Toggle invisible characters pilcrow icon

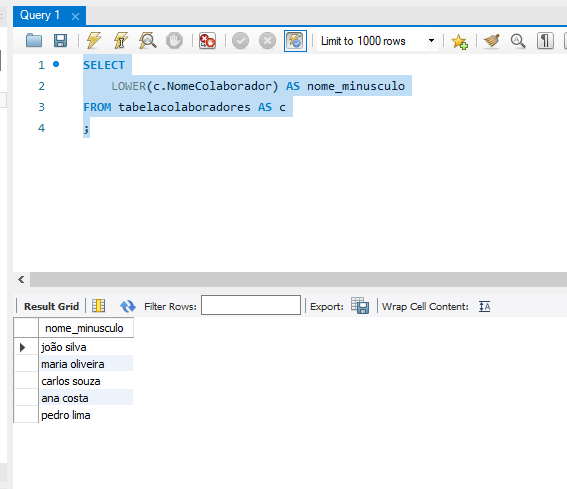pyautogui.click(x=545, y=41)
